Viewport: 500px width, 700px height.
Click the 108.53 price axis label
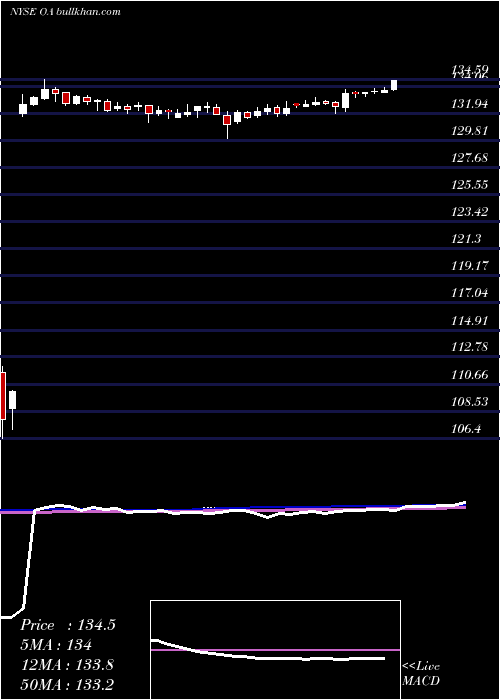point(469,401)
